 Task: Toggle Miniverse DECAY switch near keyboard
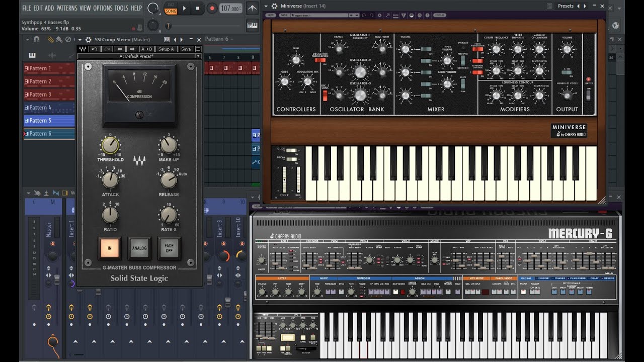291,159
